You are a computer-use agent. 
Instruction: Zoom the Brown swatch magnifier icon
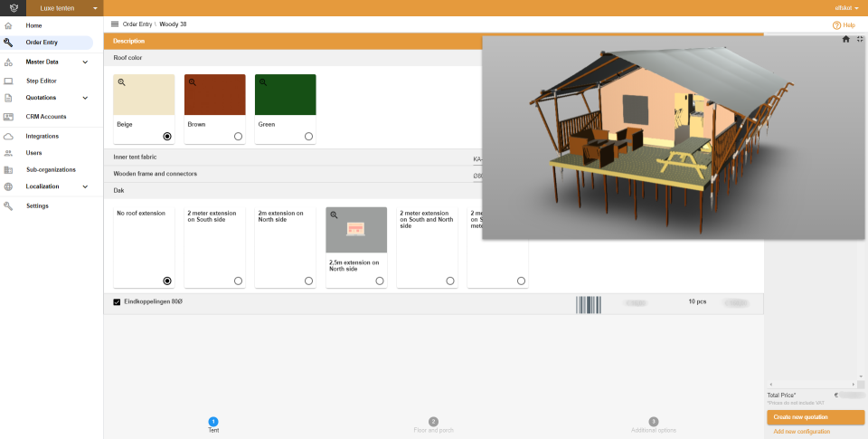(193, 82)
